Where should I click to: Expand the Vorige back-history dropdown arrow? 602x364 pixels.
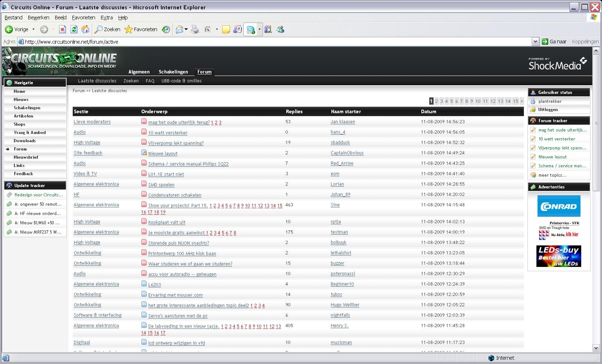coord(33,29)
